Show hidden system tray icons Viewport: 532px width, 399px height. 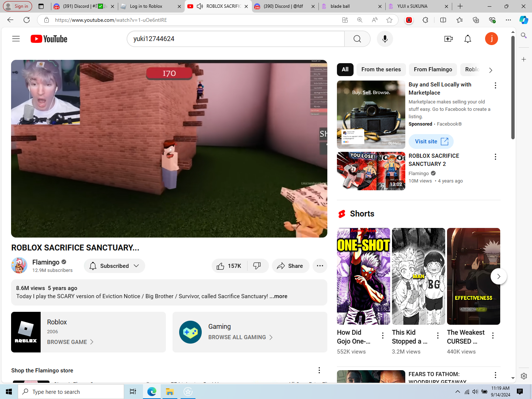458,392
